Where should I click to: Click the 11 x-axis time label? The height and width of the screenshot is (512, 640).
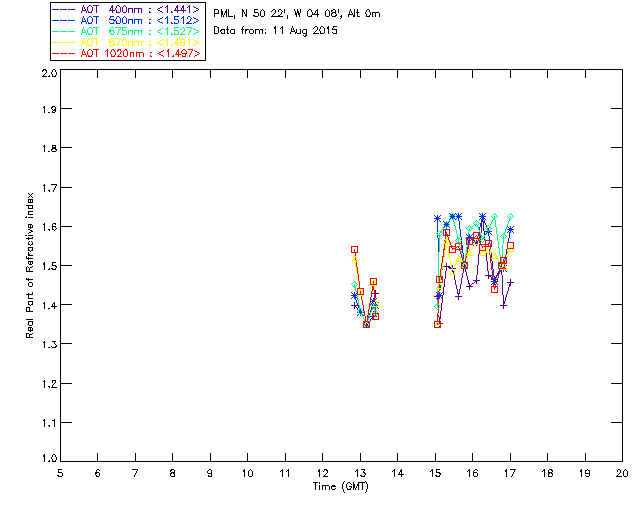click(x=285, y=473)
